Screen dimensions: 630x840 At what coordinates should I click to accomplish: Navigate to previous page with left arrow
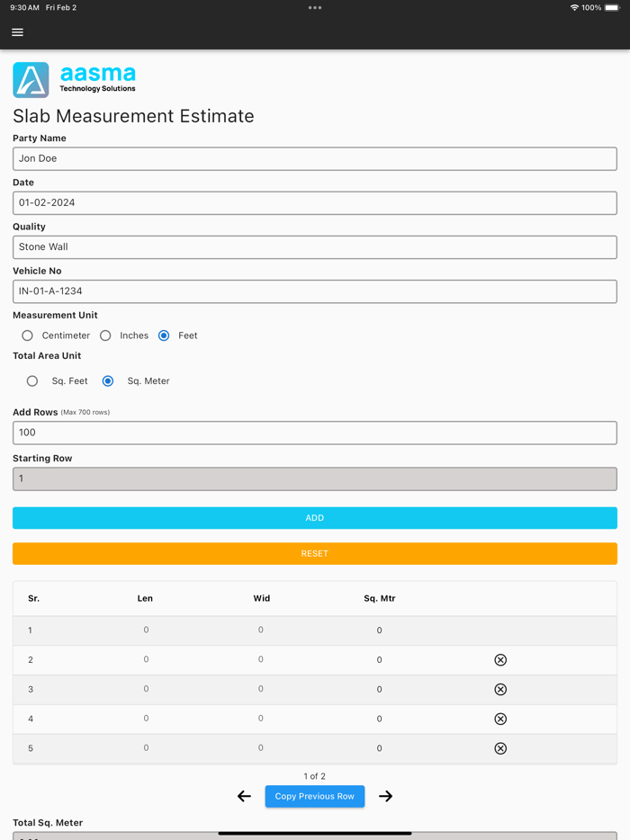pos(244,796)
